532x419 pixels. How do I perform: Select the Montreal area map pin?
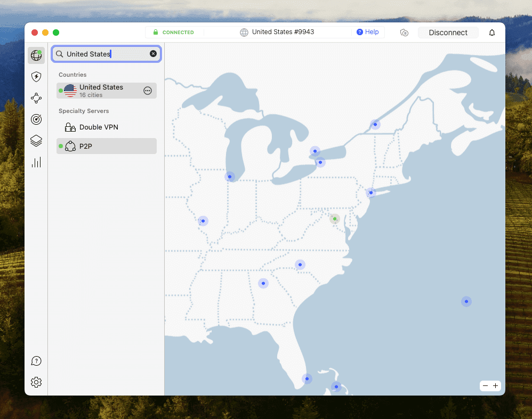[375, 125]
